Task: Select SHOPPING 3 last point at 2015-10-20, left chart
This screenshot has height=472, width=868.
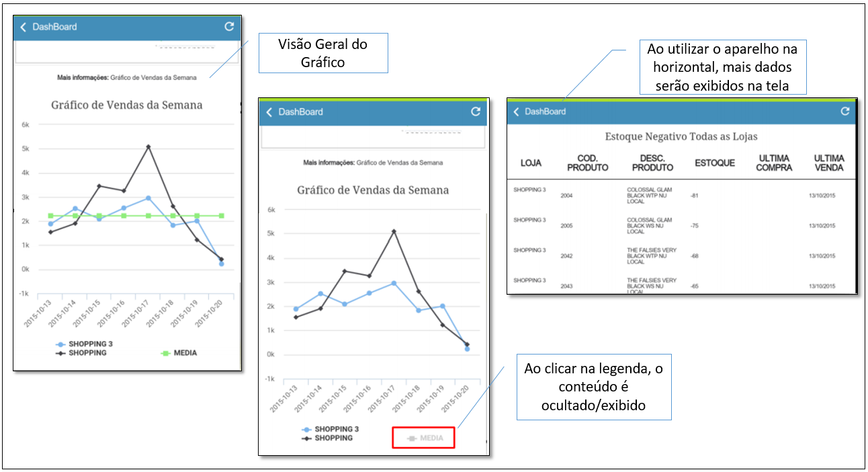Action: [221, 264]
